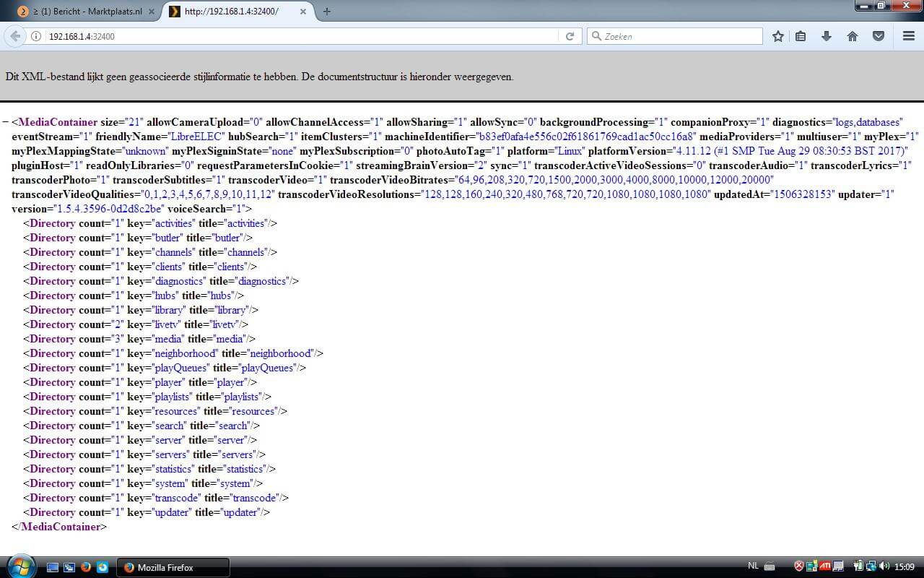This screenshot has height=578, width=924.
Task: Open a new tab with plus button
Action: pyautogui.click(x=327, y=11)
